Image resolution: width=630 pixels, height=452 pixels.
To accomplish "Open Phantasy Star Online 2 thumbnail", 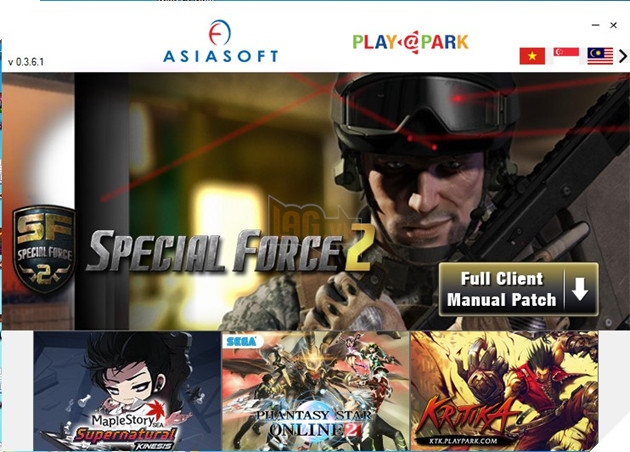I will pos(315,391).
